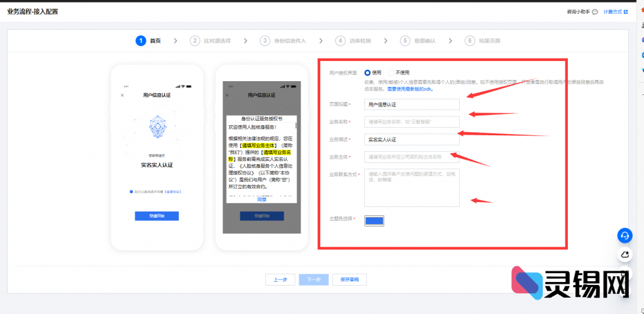The image size is (644, 314).
Task: Click the floating icon below the headset button
Action: click(x=625, y=255)
